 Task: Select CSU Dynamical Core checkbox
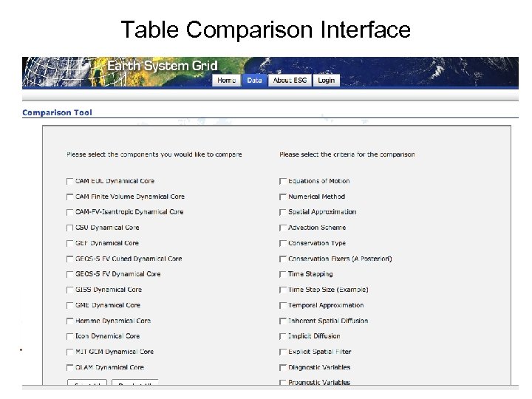tap(70, 228)
